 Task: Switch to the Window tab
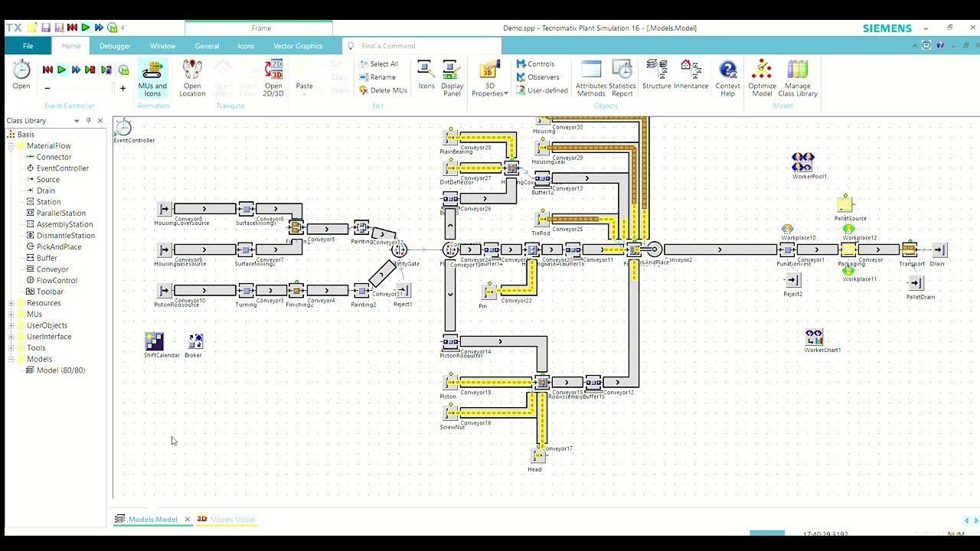tap(162, 46)
